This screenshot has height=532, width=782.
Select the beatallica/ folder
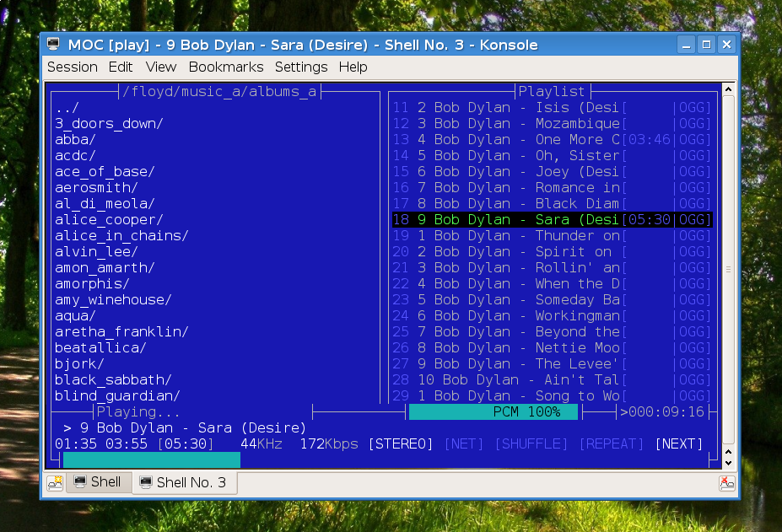click(100, 347)
